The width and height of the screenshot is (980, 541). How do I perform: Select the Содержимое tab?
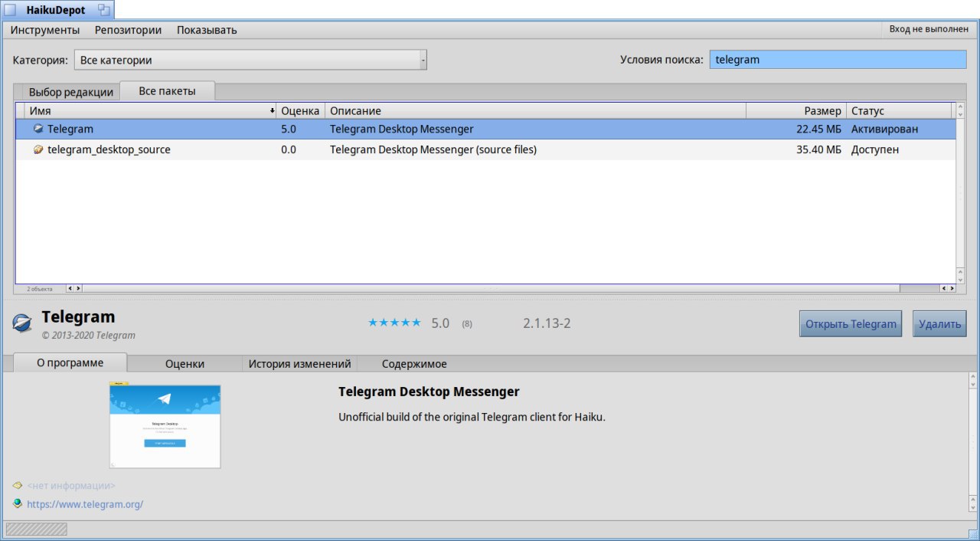pos(414,364)
